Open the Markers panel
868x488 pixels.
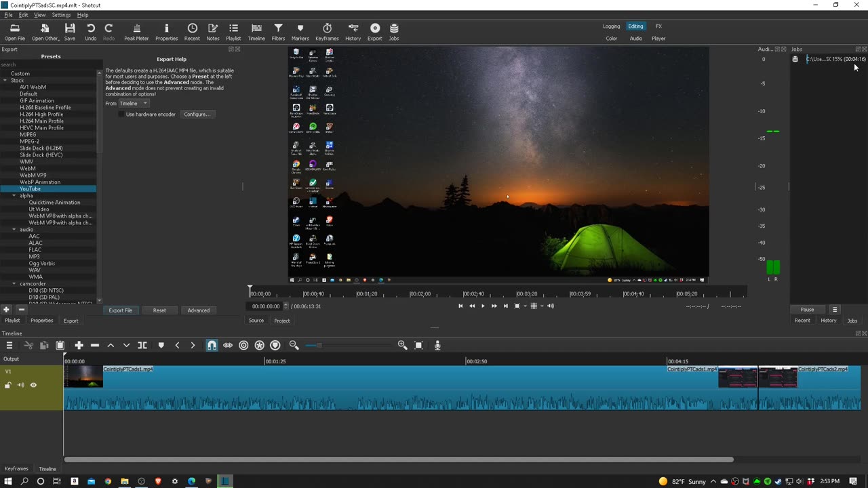pyautogui.click(x=300, y=31)
